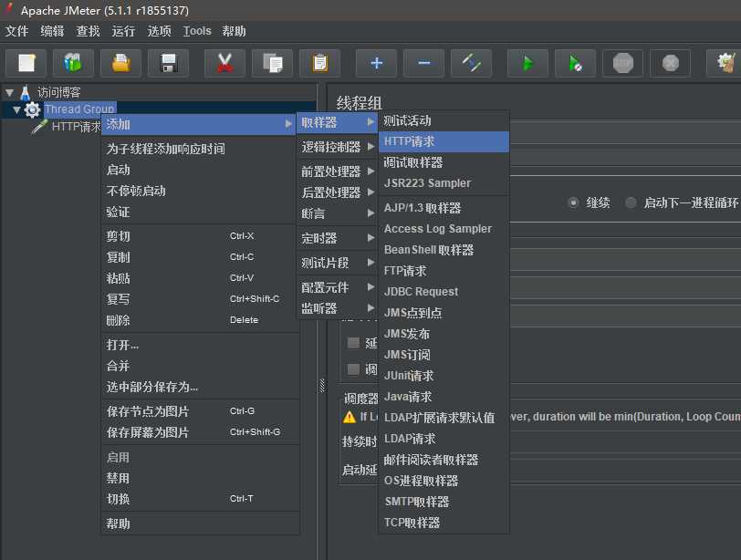This screenshot has height=560, width=741.
Task: Collapse the 访问博客 test plan node
Action: pos(9,92)
